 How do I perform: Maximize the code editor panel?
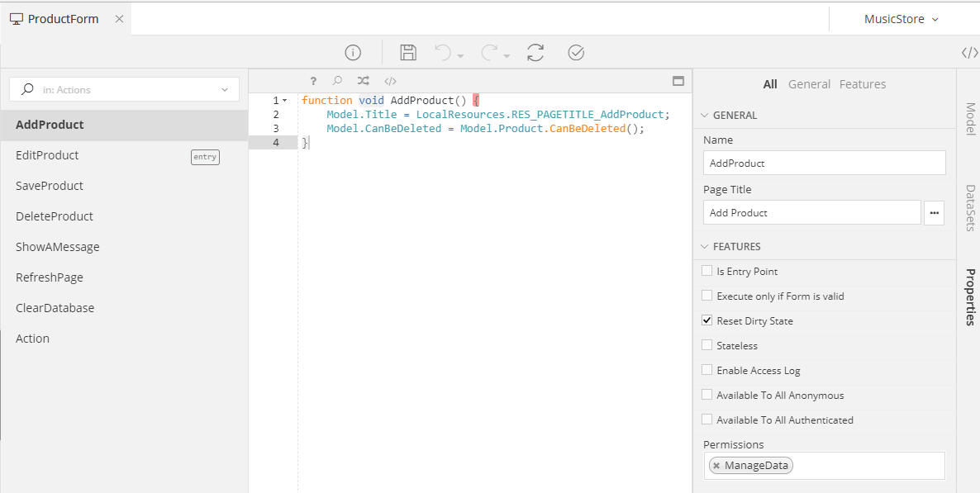tap(678, 81)
